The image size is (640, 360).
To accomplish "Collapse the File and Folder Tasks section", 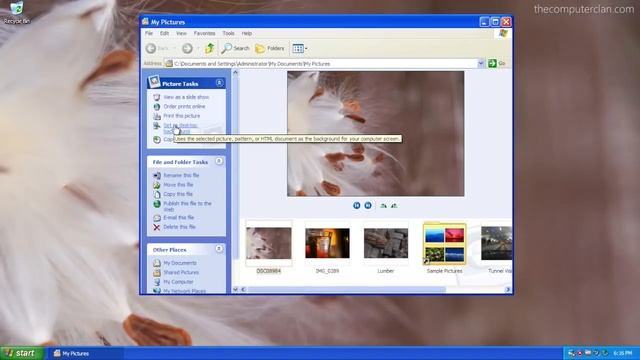I will [219, 162].
